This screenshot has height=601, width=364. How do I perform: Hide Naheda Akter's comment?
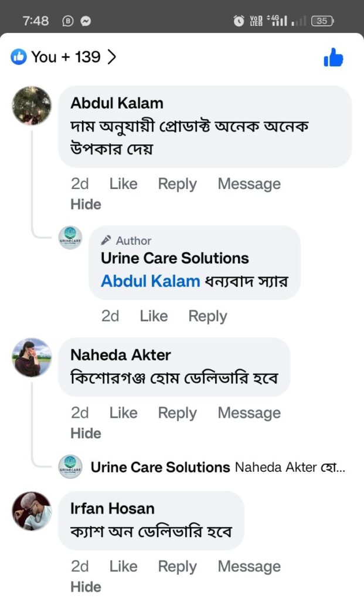tap(86, 433)
